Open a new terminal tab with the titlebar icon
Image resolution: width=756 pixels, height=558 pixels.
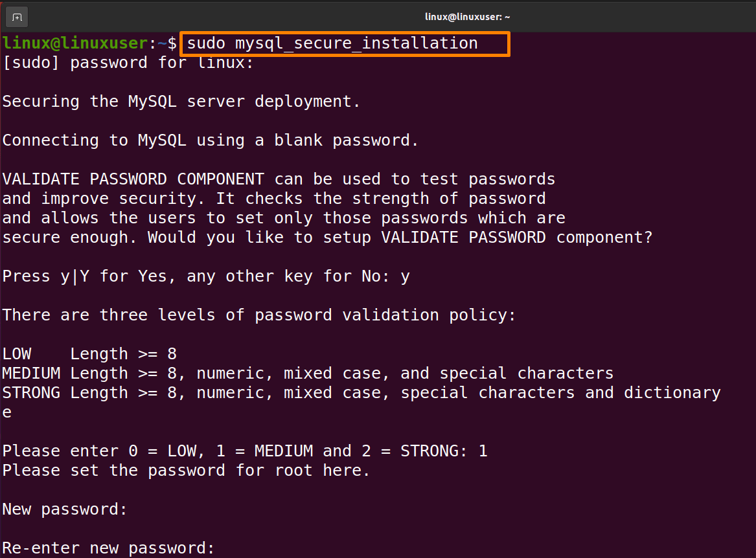coord(17,17)
